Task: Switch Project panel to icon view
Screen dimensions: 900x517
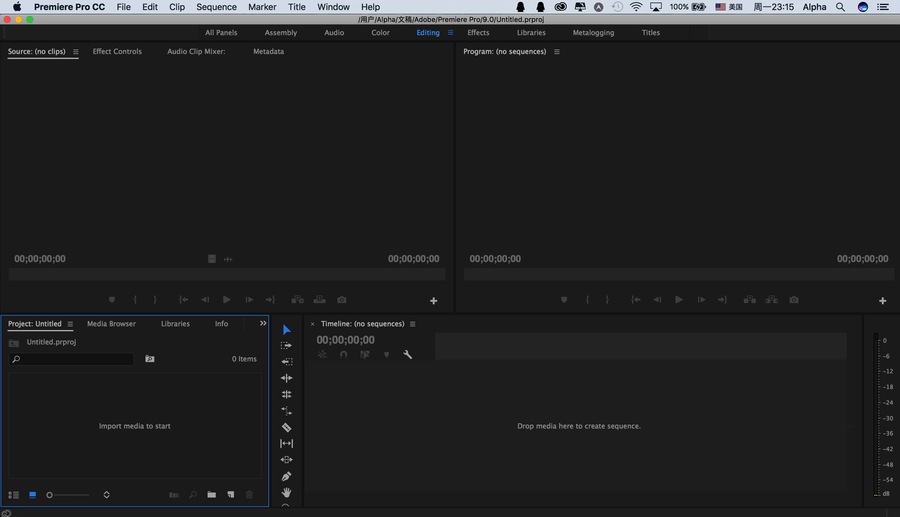Action: (32, 495)
